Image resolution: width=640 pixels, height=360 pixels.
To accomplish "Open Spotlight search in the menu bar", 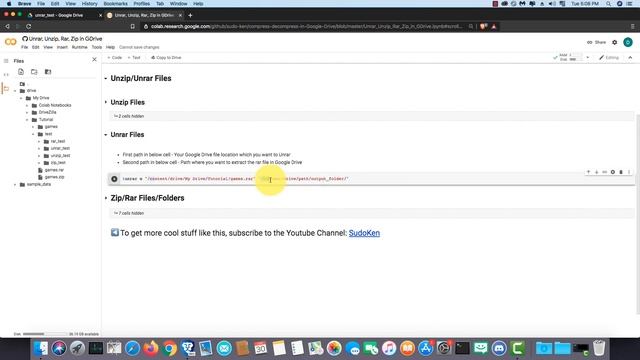I will coord(609,4).
